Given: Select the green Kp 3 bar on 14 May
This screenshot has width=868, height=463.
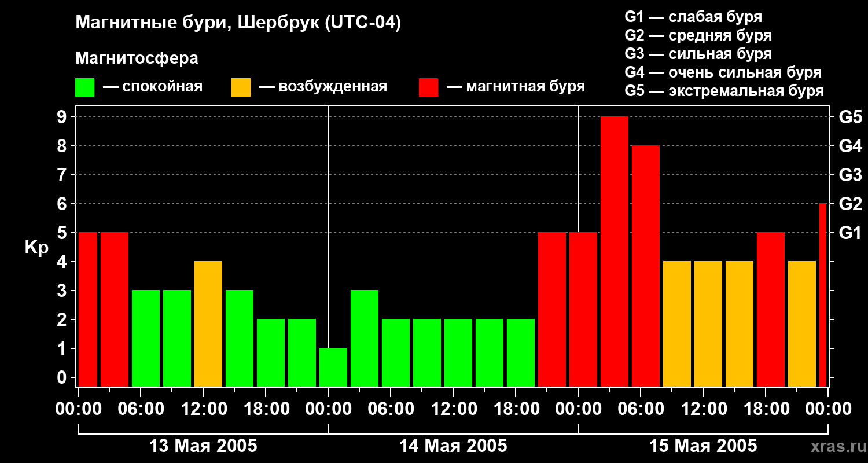Looking at the screenshot, I should click(365, 339).
